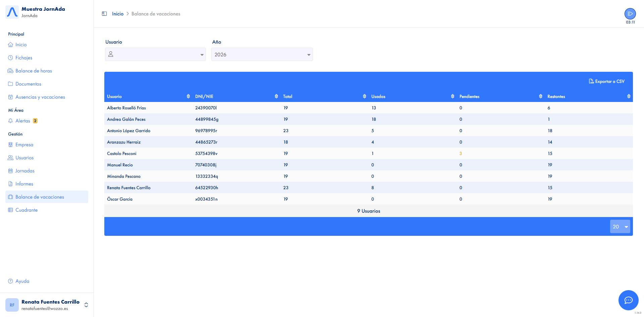Click the Cuadrante table icon
644x317 pixels.
click(x=10, y=210)
